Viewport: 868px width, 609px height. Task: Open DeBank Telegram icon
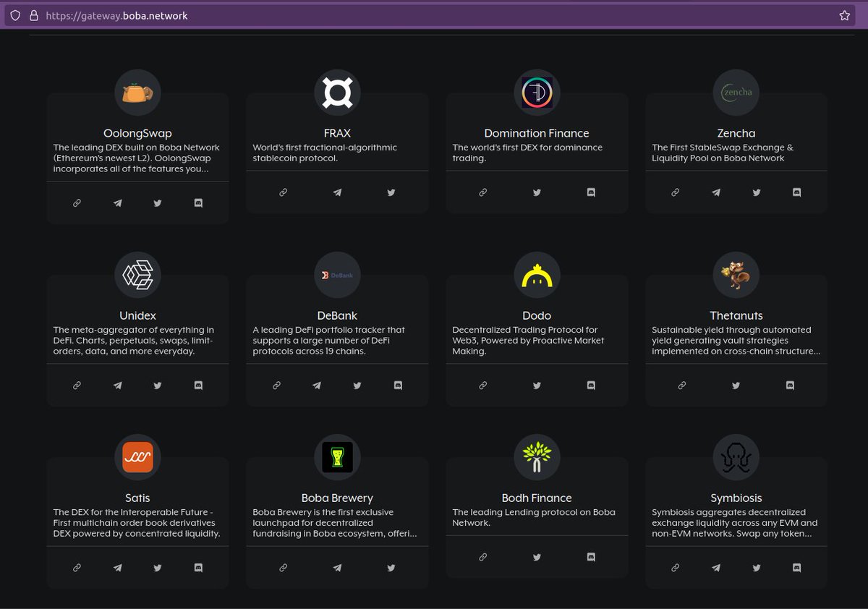coord(317,386)
